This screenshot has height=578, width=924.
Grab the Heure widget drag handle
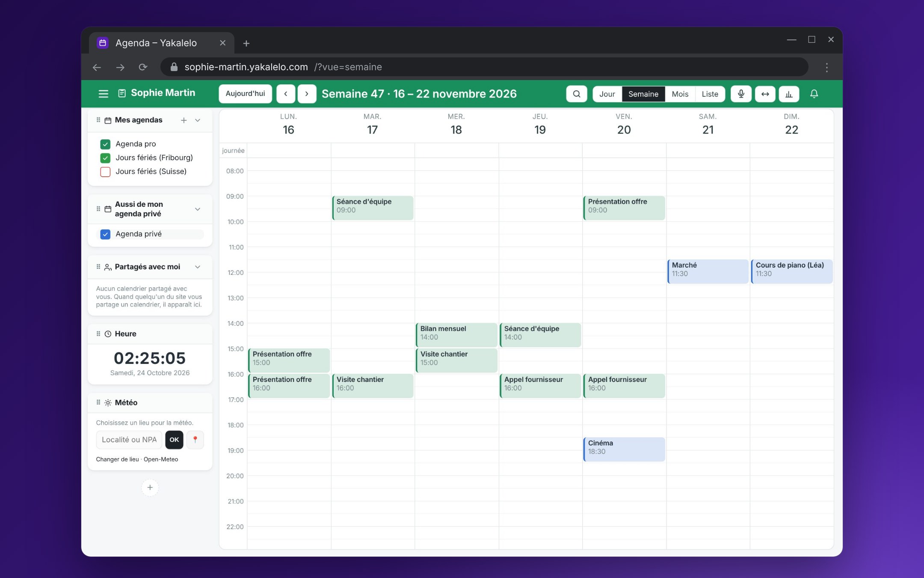point(98,334)
